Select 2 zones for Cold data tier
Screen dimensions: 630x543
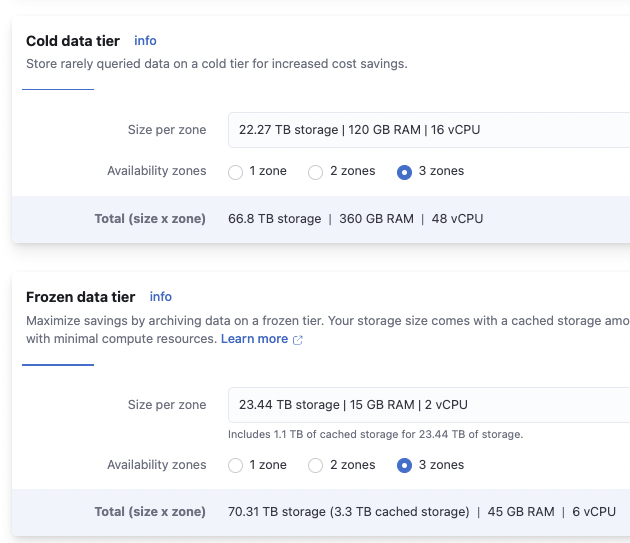pos(315,172)
